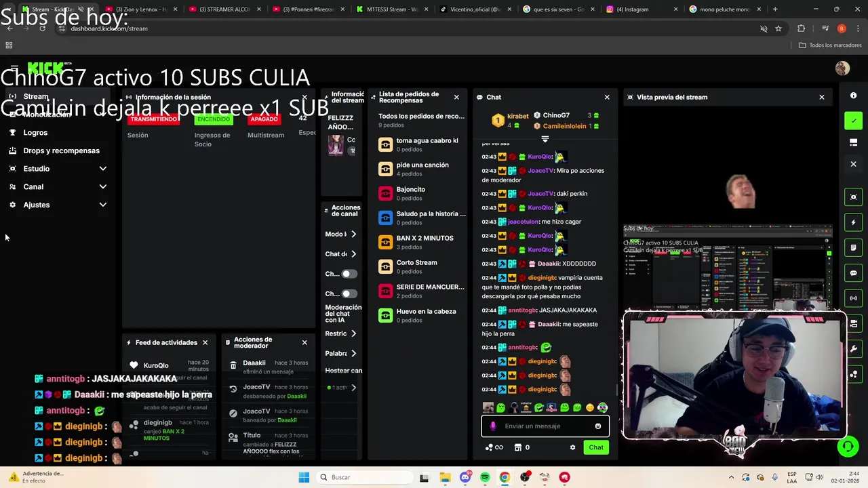Close the Vista previa del stream panel
This screenshot has width=868, height=488.
[x=822, y=97]
